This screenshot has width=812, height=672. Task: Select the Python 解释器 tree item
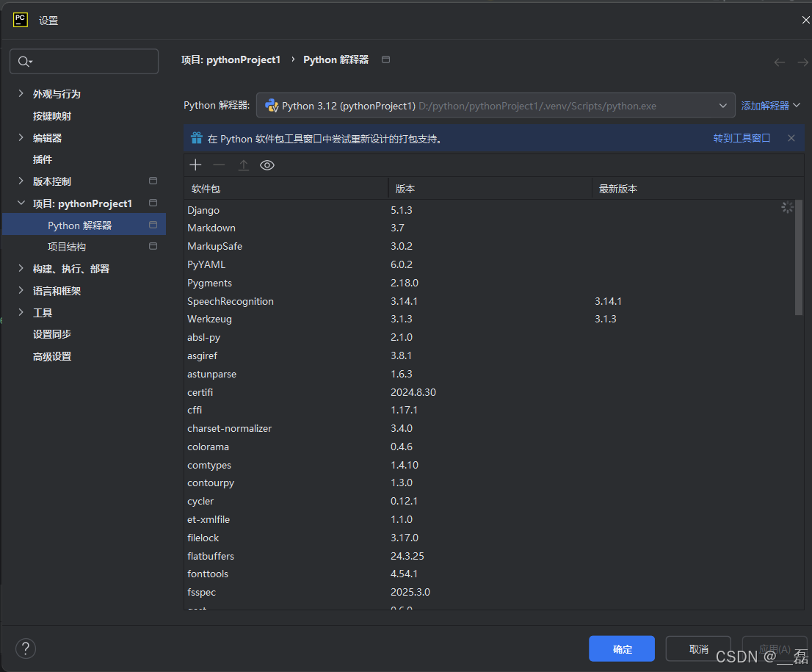pos(84,225)
